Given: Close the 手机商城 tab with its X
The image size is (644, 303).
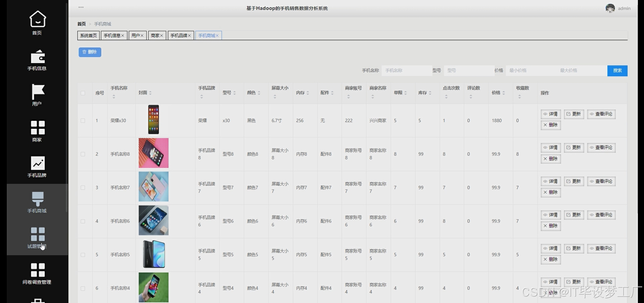Looking at the screenshot, I should click(x=217, y=36).
